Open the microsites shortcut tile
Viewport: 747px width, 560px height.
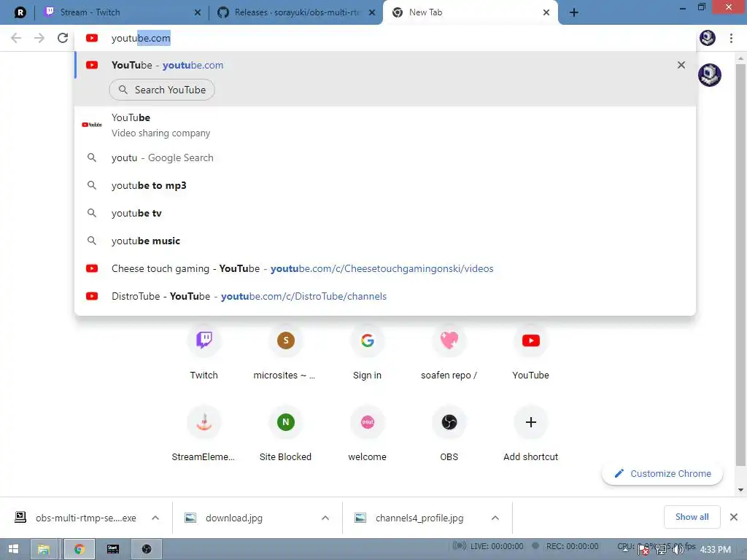point(285,351)
